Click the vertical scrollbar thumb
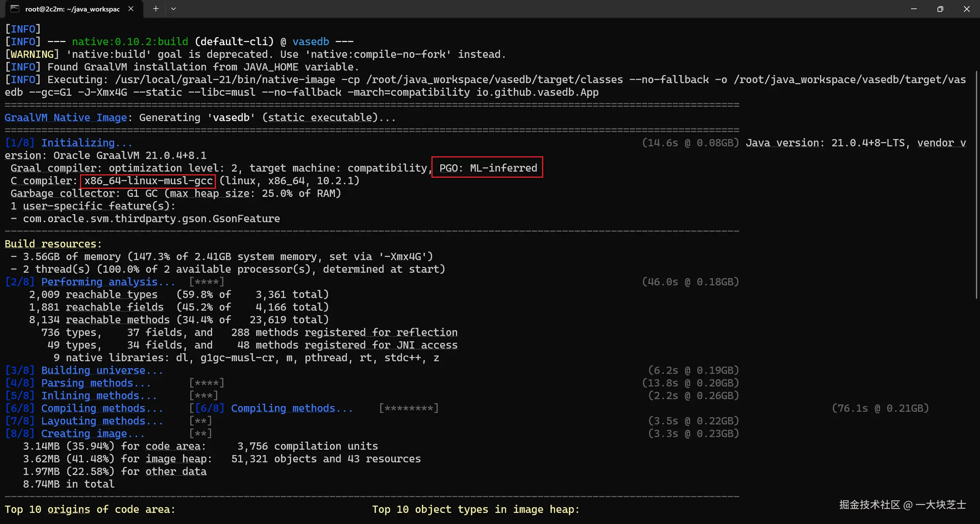The width and height of the screenshot is (980, 524). click(x=976, y=184)
